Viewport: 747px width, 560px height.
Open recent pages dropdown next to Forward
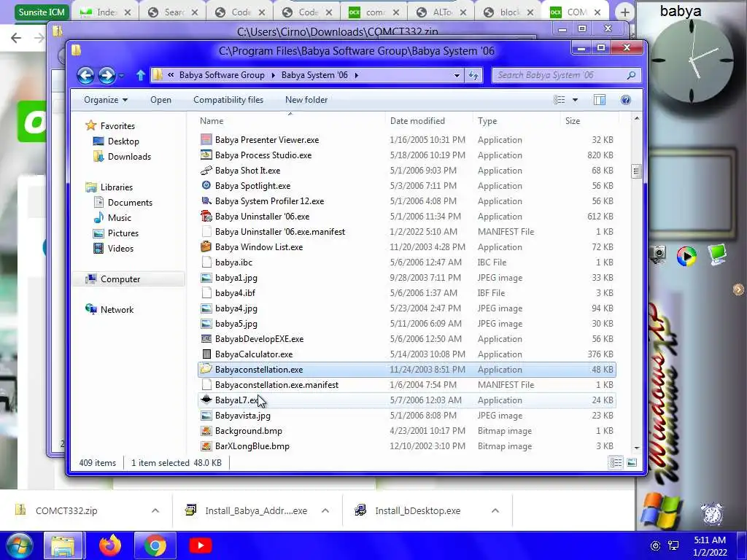coord(121,75)
